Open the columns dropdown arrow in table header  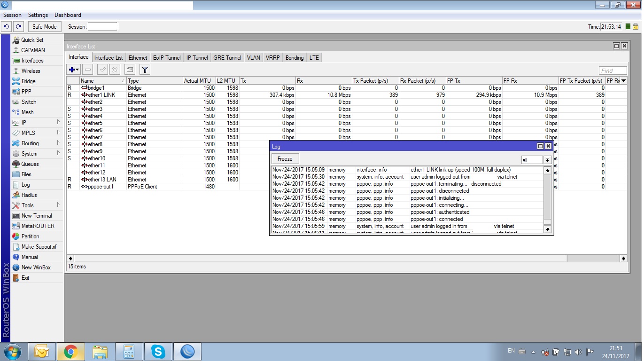(623, 81)
